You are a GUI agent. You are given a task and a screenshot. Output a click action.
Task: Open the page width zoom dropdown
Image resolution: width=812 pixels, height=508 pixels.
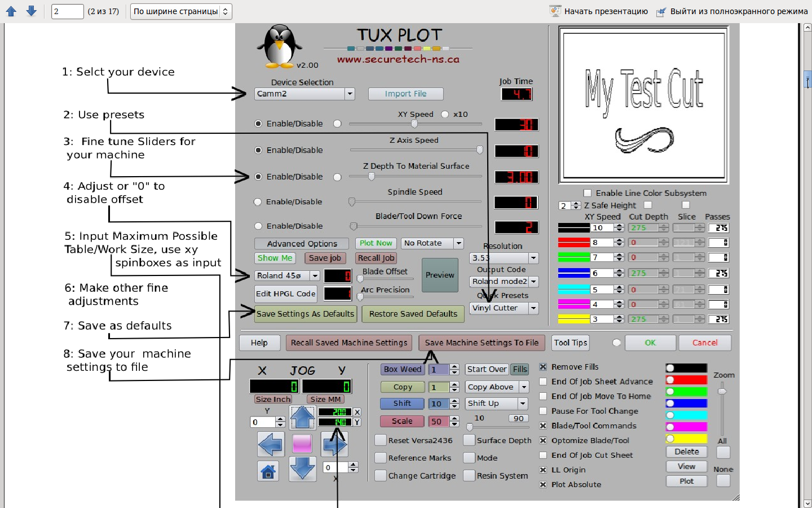click(181, 11)
